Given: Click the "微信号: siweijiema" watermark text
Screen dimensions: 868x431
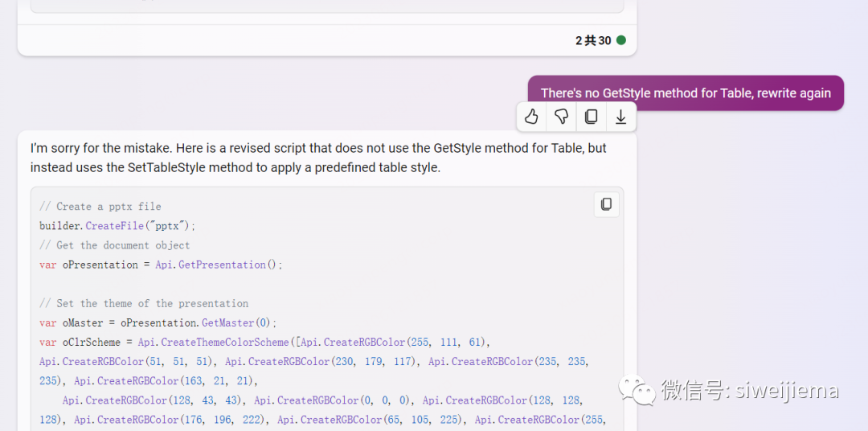Looking at the screenshot, I should tap(749, 391).
